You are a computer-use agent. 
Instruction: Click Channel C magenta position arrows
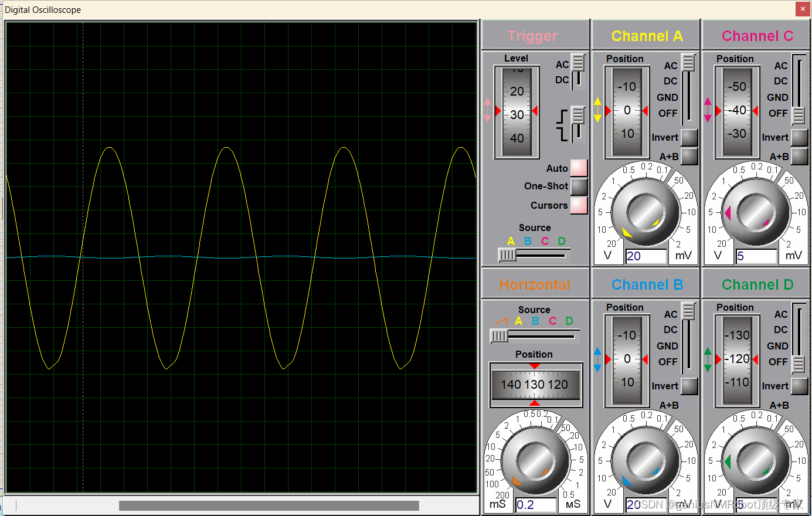tap(708, 110)
